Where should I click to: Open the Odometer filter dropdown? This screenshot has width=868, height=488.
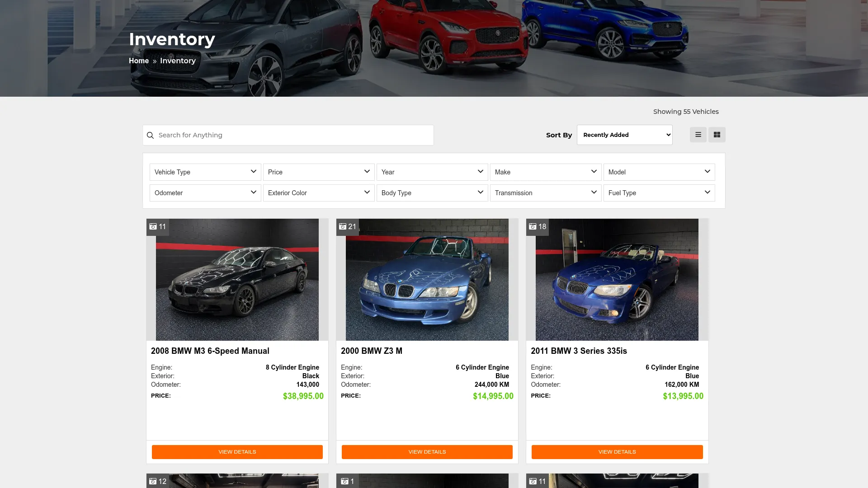pyautogui.click(x=205, y=193)
